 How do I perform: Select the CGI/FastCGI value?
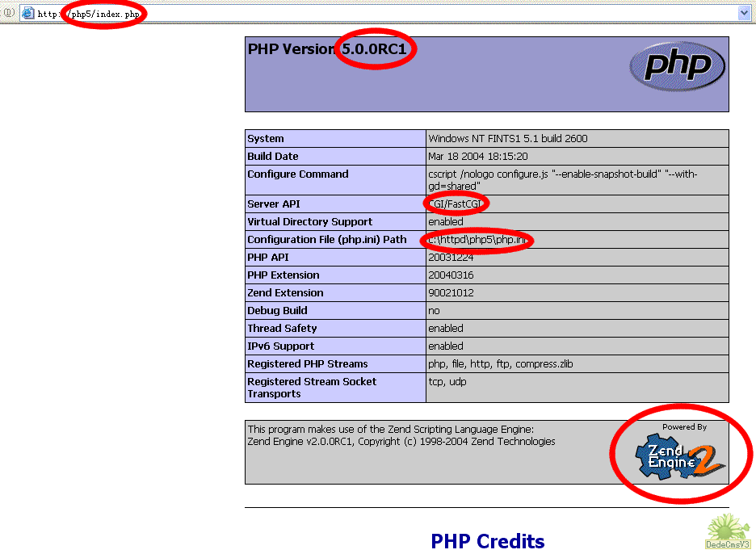[456, 204]
